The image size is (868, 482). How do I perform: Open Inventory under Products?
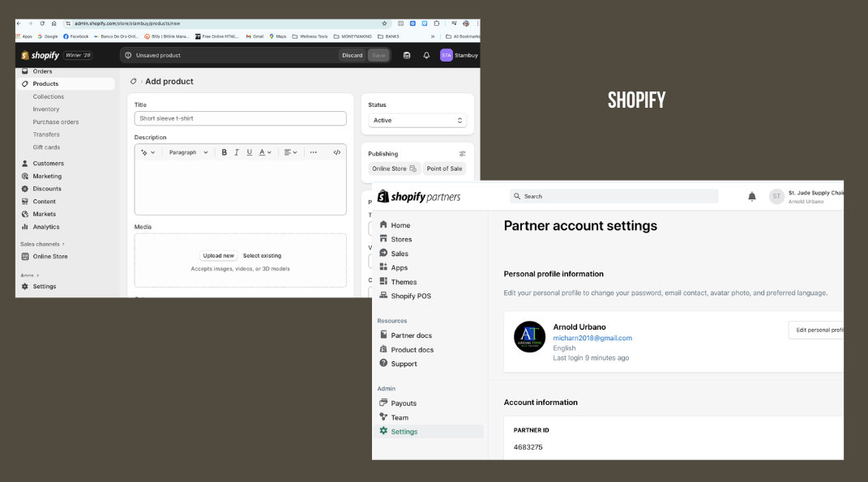tap(46, 109)
